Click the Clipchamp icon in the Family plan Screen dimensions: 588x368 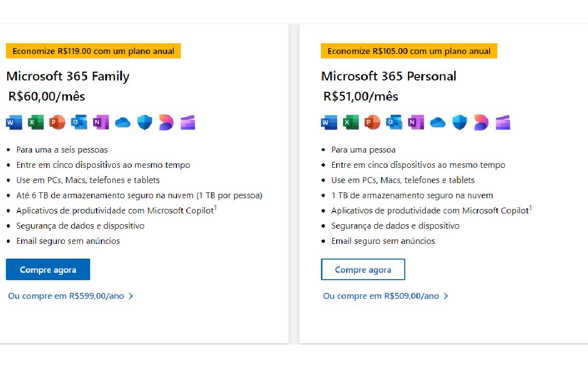[188, 122]
